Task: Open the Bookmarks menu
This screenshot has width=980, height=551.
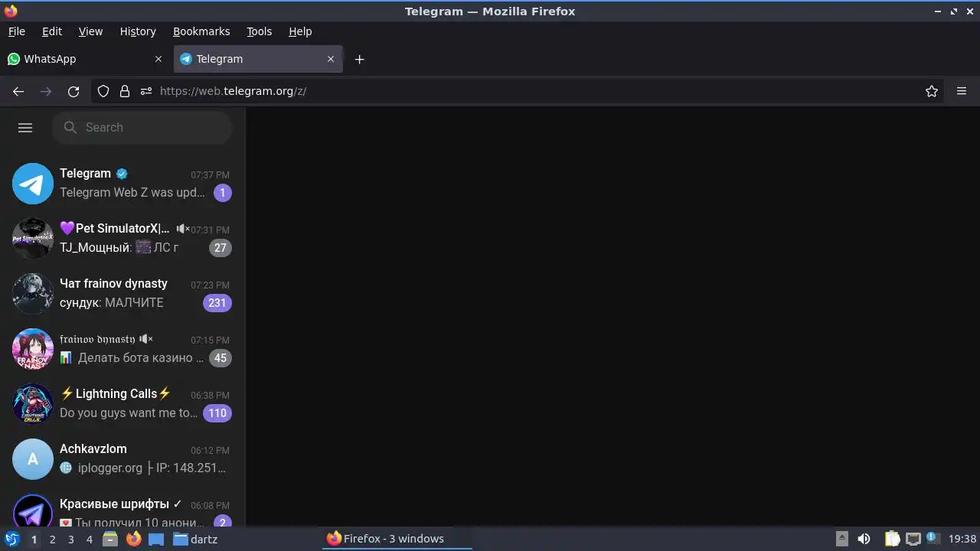Action: coord(201,31)
